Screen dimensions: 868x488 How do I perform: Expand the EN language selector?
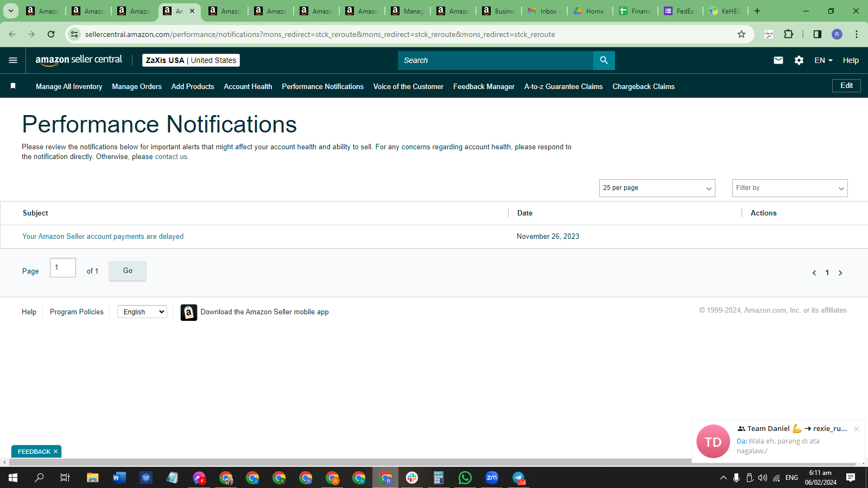point(823,60)
